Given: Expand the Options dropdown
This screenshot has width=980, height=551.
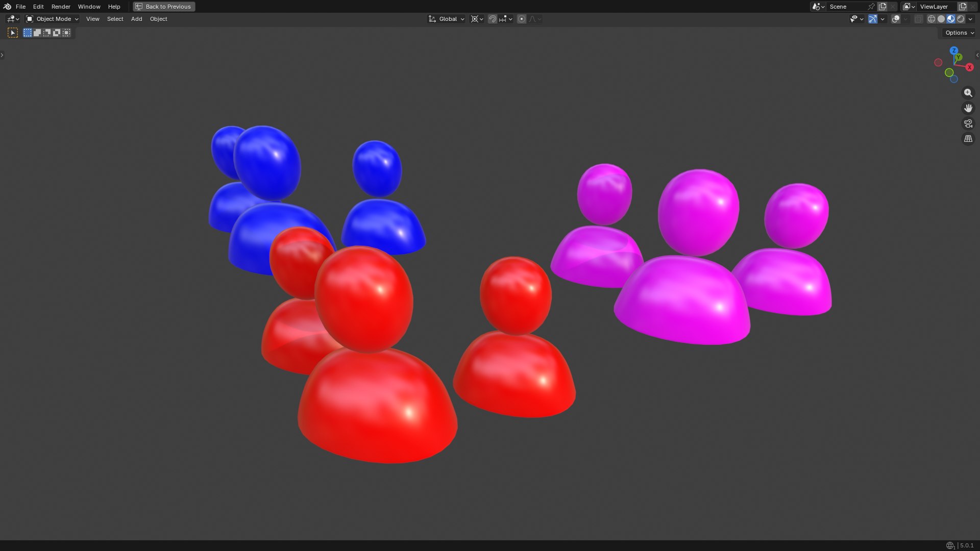Looking at the screenshot, I should 960,33.
